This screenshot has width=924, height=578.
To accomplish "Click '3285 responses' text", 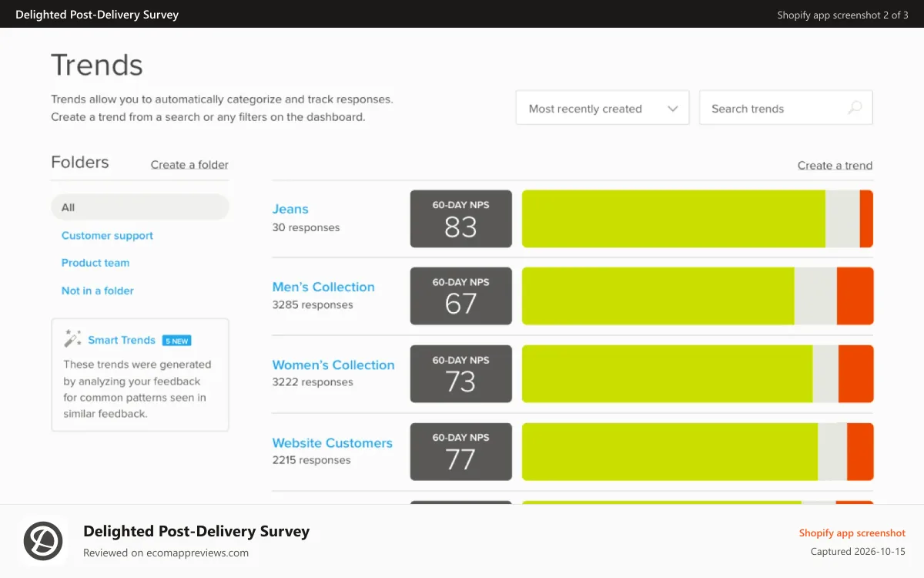I will [x=313, y=305].
